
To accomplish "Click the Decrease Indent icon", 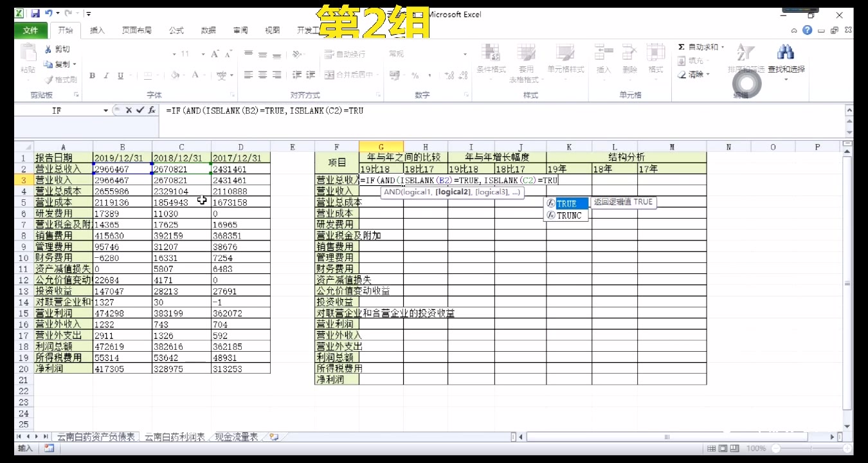I will [296, 75].
